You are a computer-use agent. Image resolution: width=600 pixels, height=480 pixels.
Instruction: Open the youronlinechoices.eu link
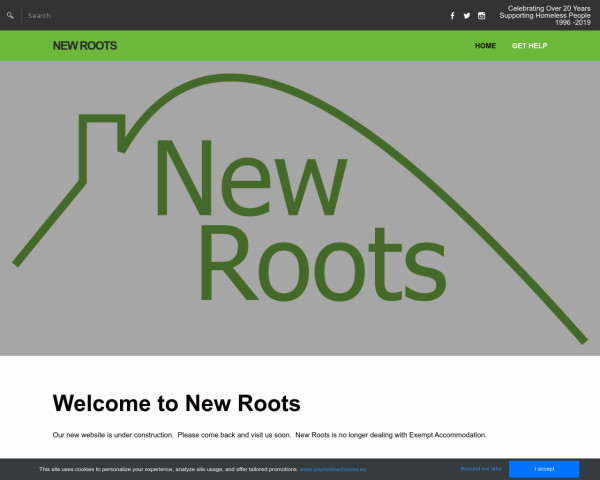(333, 469)
